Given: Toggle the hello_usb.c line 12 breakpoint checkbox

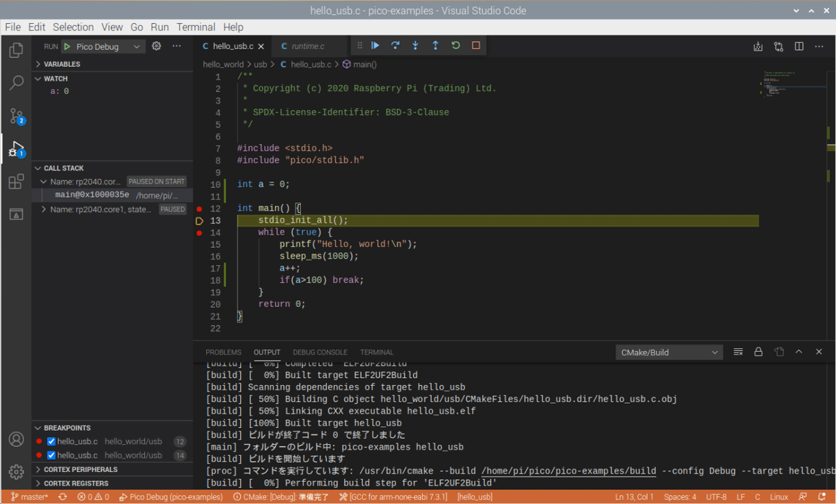Looking at the screenshot, I should pos(51,441).
